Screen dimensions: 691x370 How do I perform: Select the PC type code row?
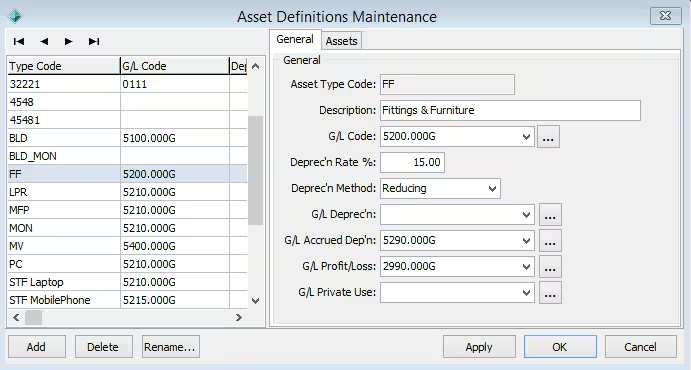127,264
